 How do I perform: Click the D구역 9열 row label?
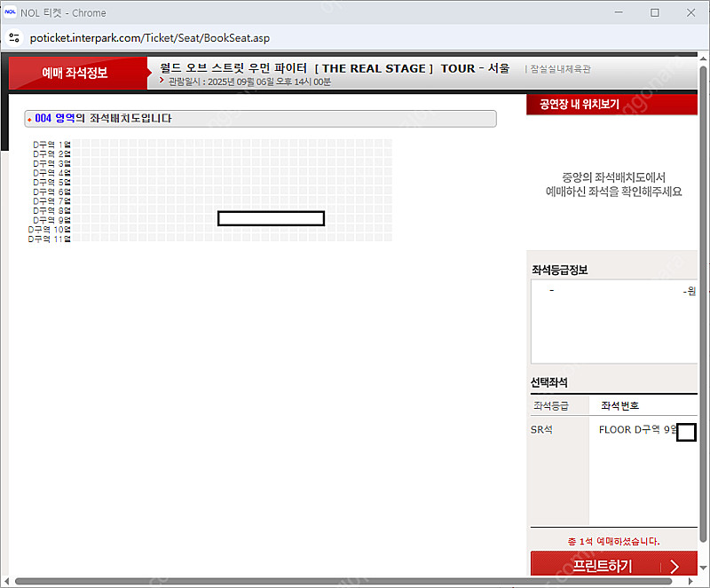click(51, 220)
